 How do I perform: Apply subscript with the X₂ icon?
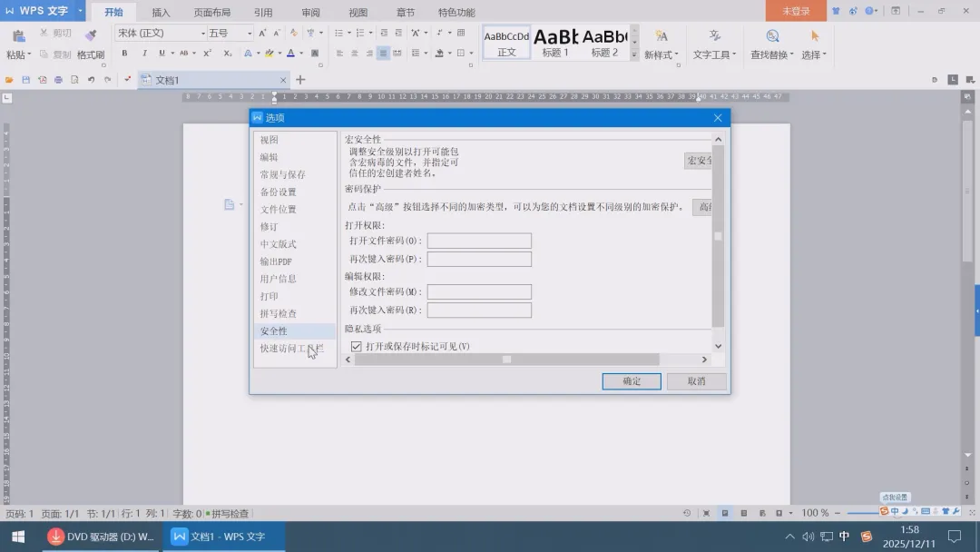coord(228,54)
